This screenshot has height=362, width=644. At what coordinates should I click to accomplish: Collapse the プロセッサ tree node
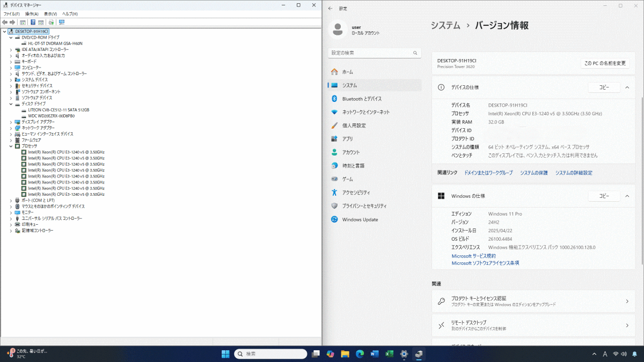point(11,146)
